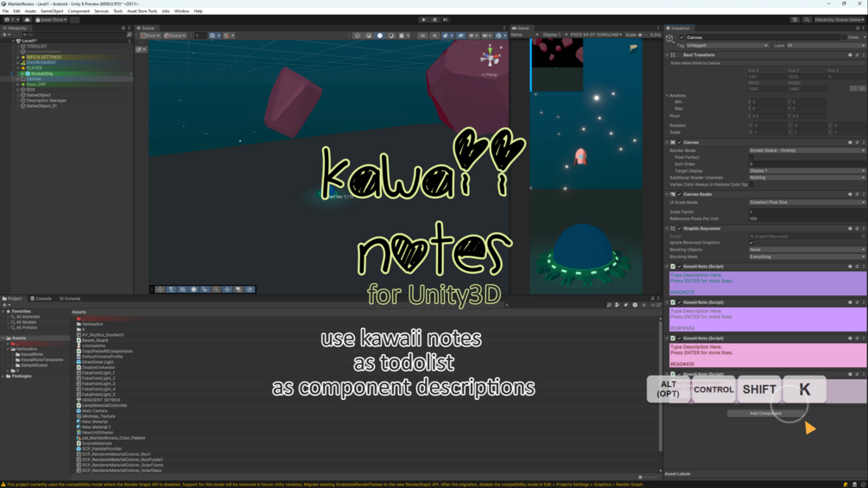Expand the PLAYER object in the Hierarchy

(x=18, y=68)
